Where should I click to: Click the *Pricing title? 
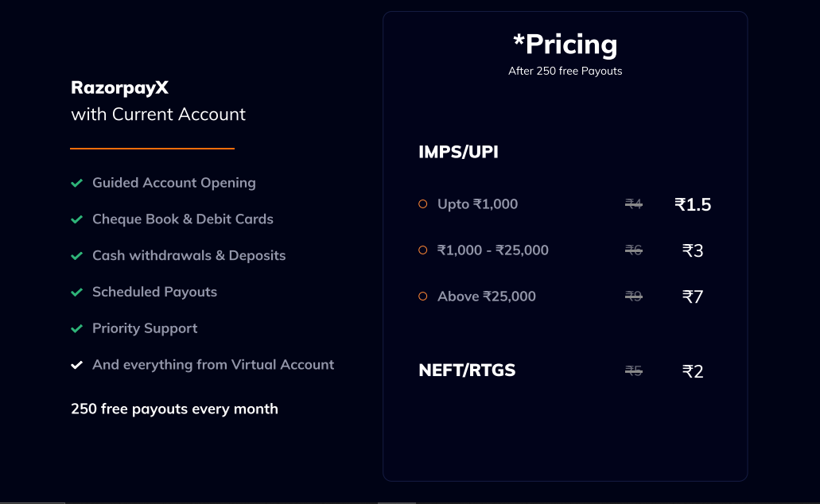(565, 45)
